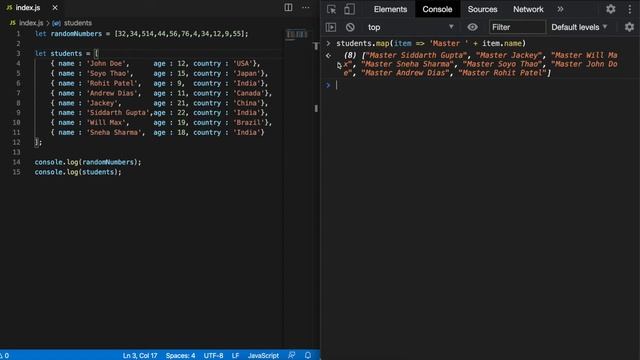Viewport: 640px width, 360px height.
Task: Open the console settings gear
Action: pyautogui.click(x=629, y=27)
